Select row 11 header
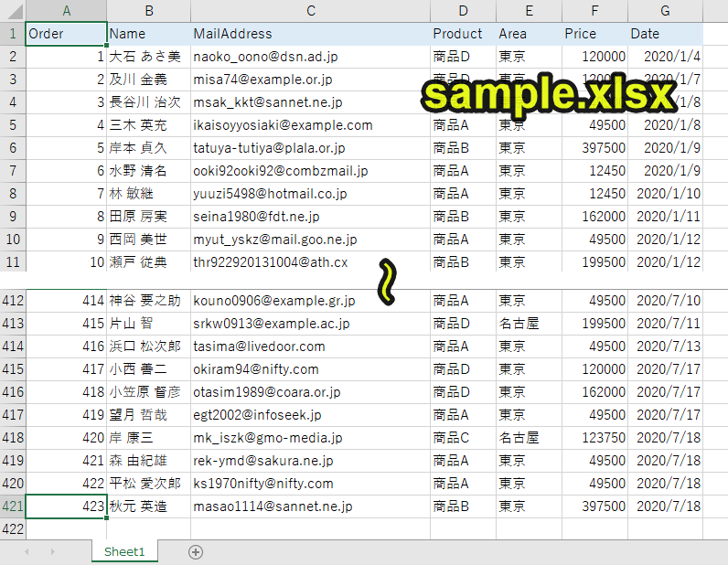The height and width of the screenshot is (565, 728). pyautogui.click(x=13, y=262)
